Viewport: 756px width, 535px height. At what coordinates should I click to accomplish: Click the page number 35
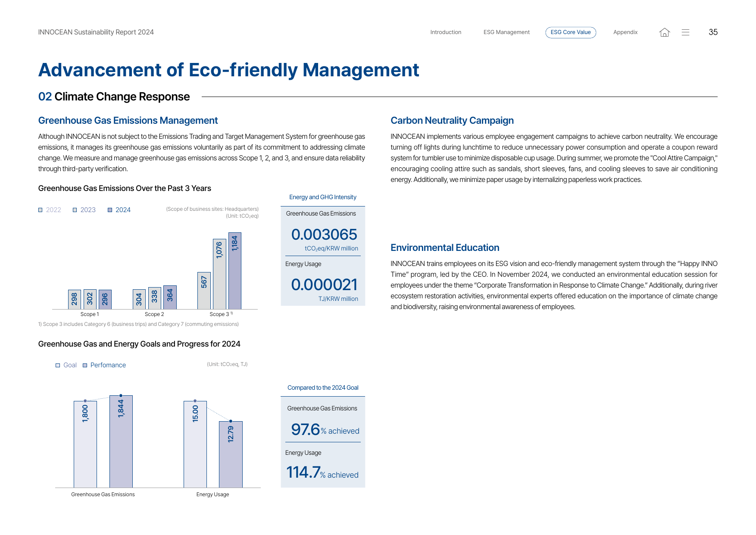coord(713,32)
